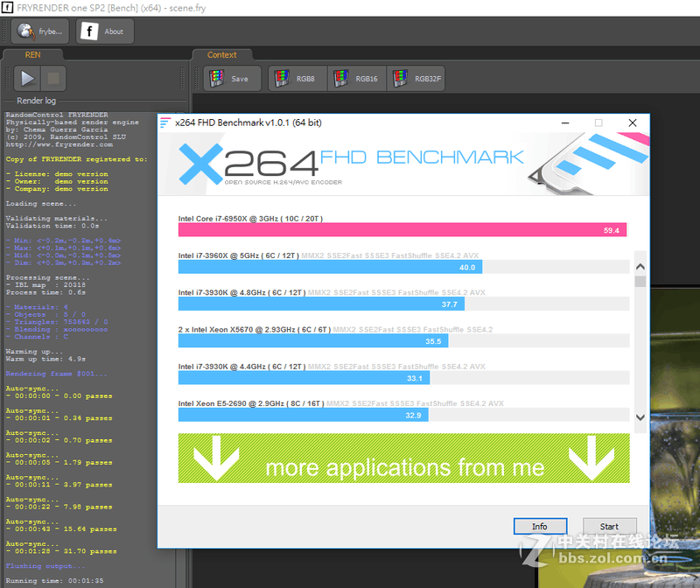The height and width of the screenshot is (588, 700).
Task: Click the Info button
Action: tap(540, 526)
